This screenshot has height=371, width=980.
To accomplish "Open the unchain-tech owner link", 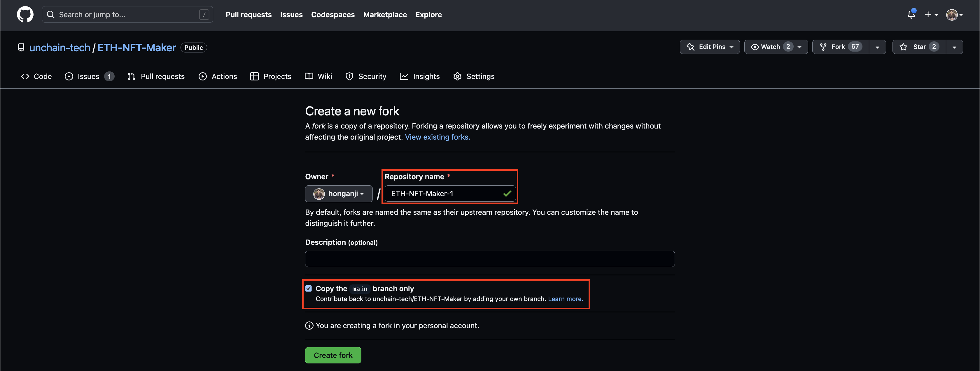I will pos(60,48).
